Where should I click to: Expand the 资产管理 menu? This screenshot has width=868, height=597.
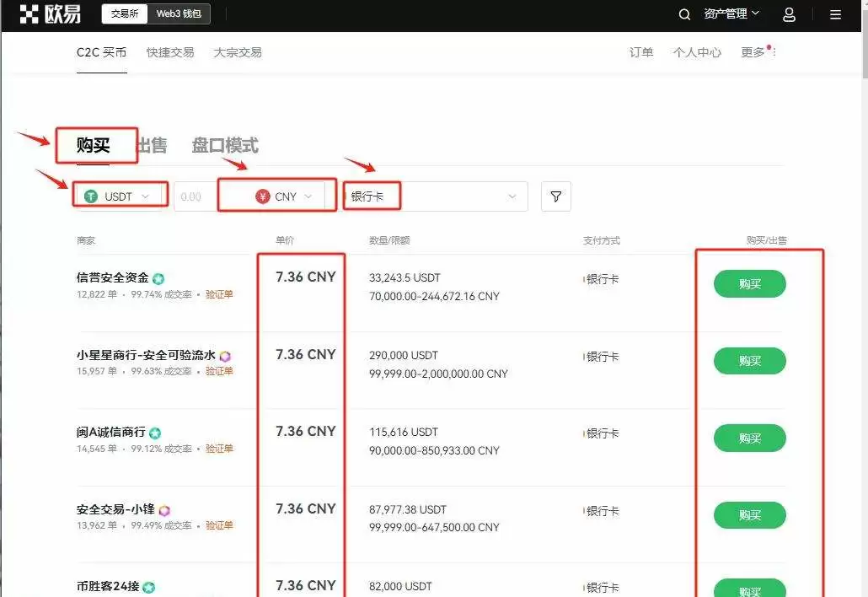(731, 13)
